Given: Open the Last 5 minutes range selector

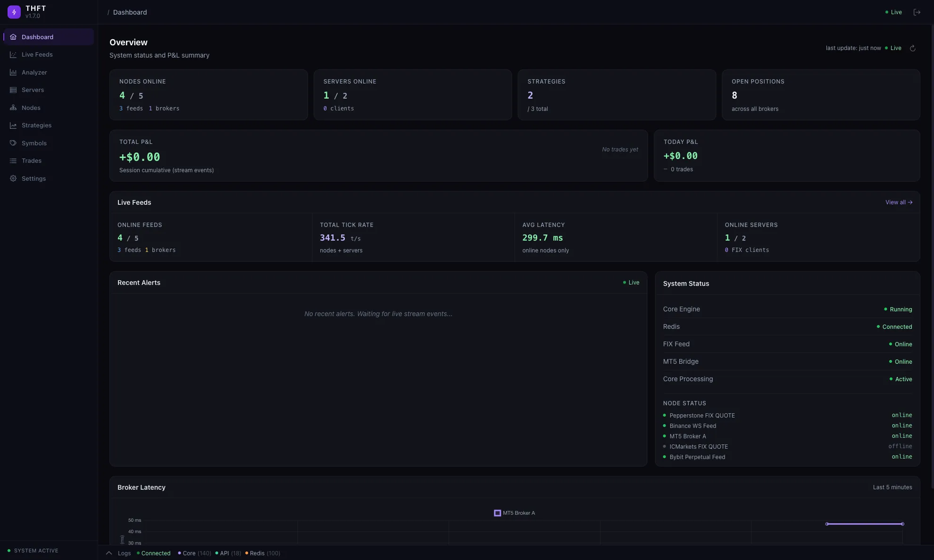Looking at the screenshot, I should point(892,487).
